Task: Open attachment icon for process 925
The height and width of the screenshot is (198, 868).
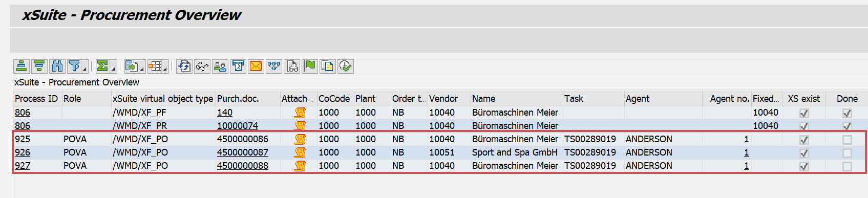Action: (300, 139)
